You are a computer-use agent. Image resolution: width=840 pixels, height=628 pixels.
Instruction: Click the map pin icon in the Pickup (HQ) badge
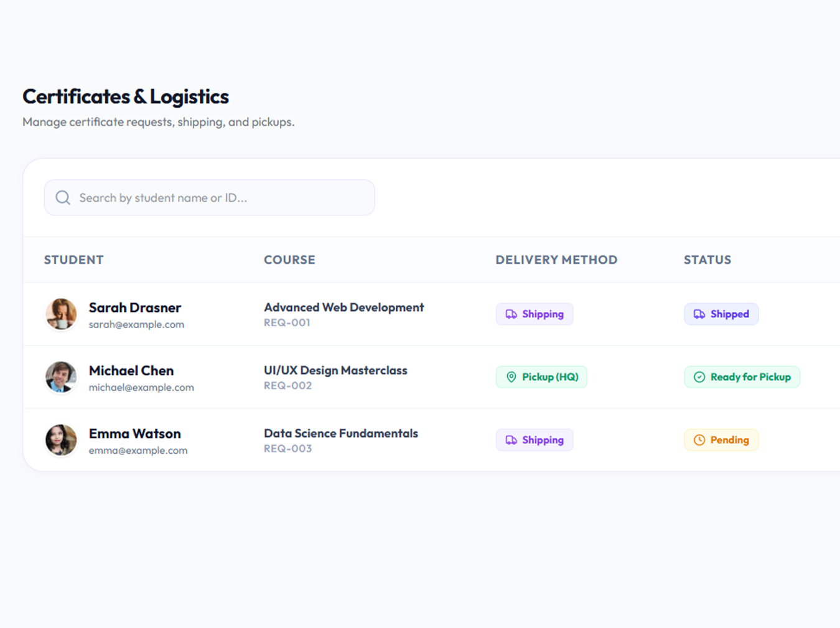click(x=511, y=377)
